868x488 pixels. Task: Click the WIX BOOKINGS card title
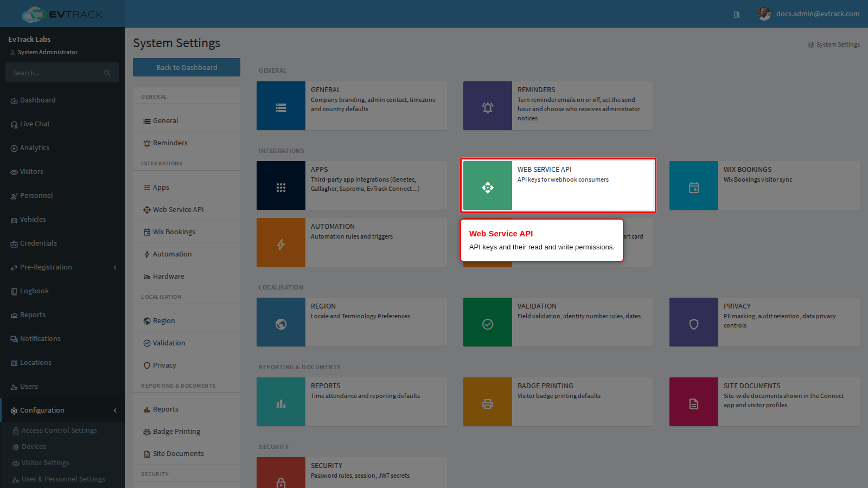coord(748,170)
